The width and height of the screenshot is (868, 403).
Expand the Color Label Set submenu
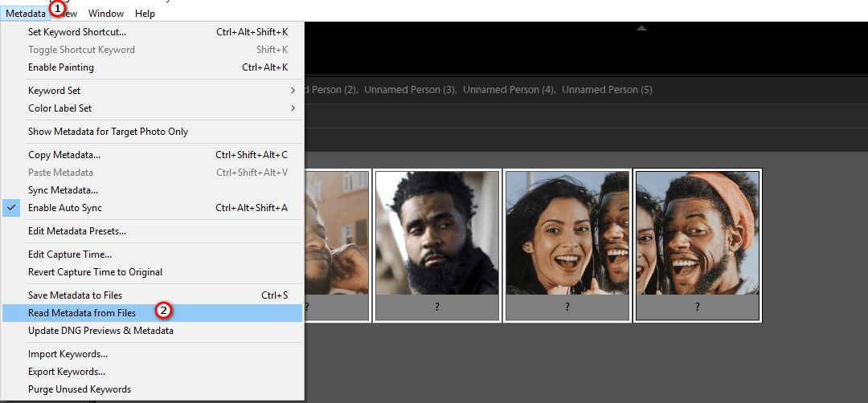(x=59, y=108)
